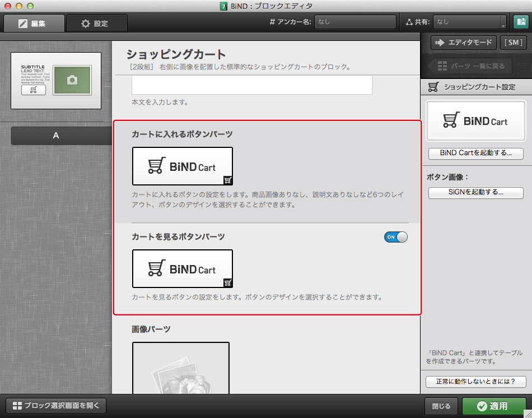Viewport: 532px width, 418px height.
Task: Click the BiND app icon in title bar
Action: click(223, 6)
